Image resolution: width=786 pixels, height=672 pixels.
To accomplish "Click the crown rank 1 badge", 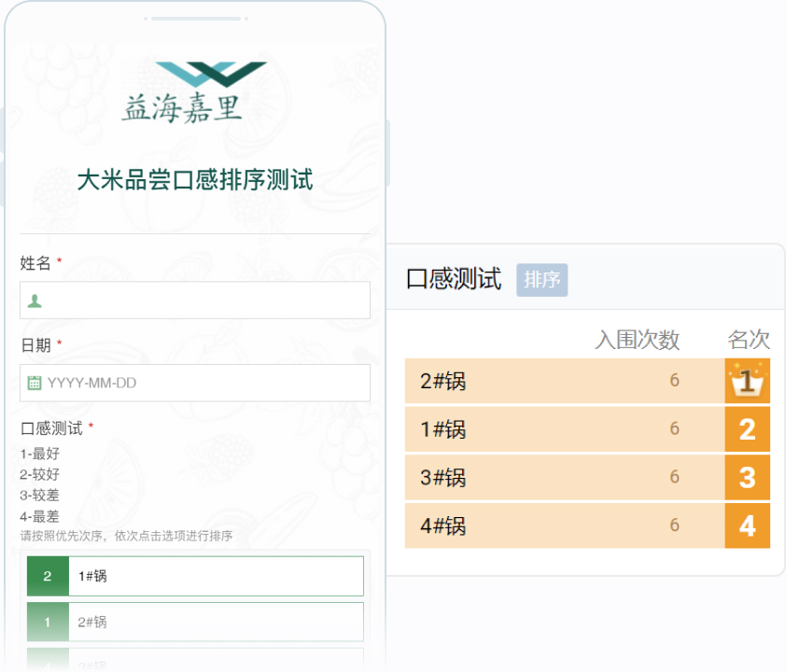I will click(747, 381).
